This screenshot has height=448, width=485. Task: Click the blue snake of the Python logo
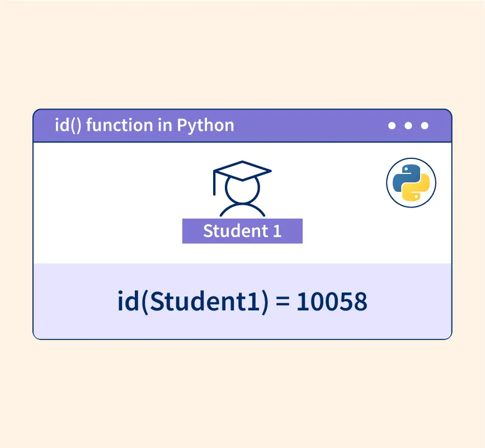click(405, 177)
